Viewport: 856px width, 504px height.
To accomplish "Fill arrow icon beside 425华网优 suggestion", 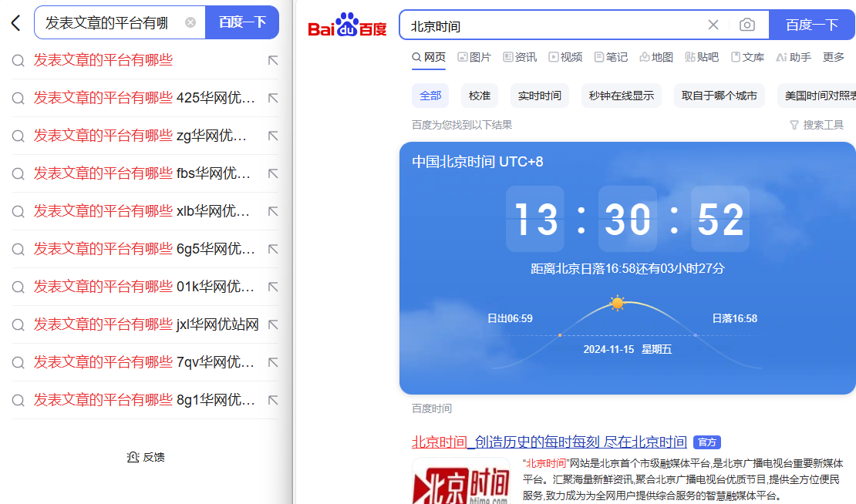I will coord(273,98).
